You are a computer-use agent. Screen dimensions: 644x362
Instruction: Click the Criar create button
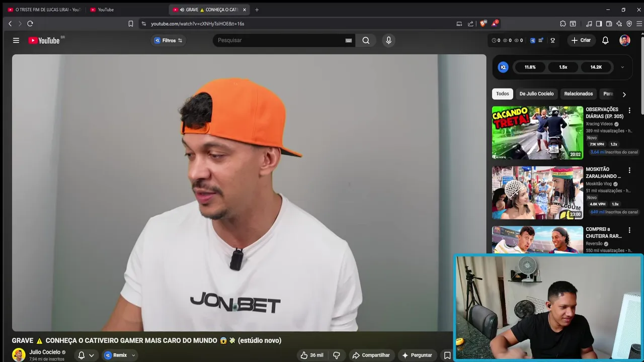(x=581, y=40)
